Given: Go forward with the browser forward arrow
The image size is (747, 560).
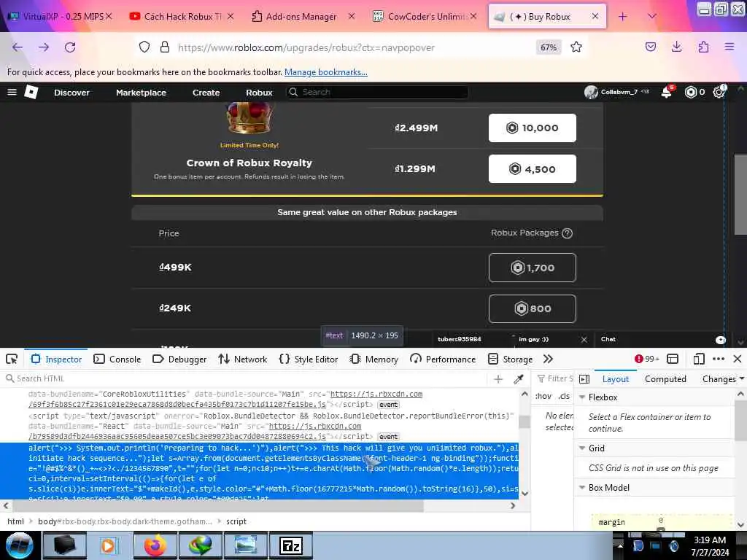Looking at the screenshot, I should pos(44,47).
